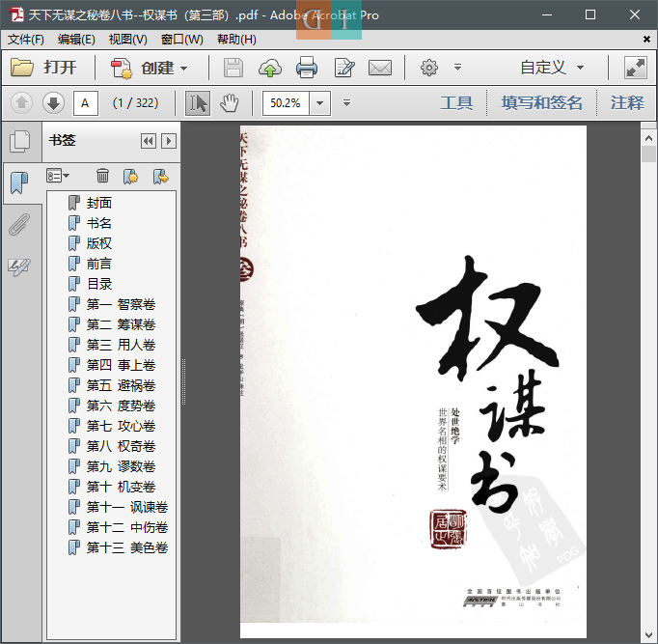This screenshot has height=644, width=658.
Task: Open a file with the 打开 button
Action: [x=43, y=68]
